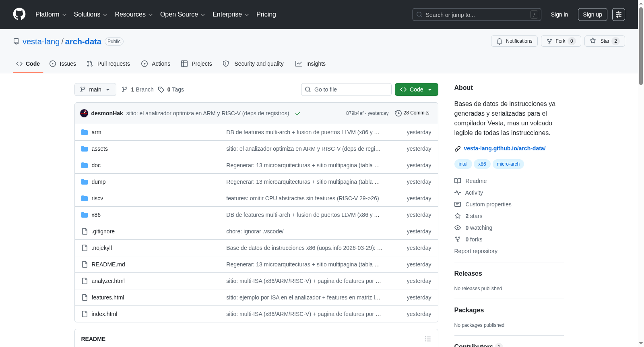Open the main branch selector dropdown

coord(95,89)
